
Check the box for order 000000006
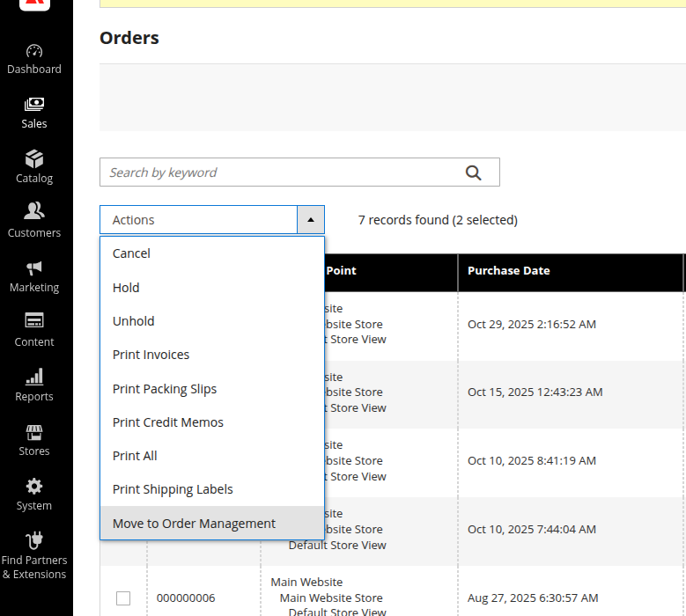pyautogui.click(x=123, y=598)
